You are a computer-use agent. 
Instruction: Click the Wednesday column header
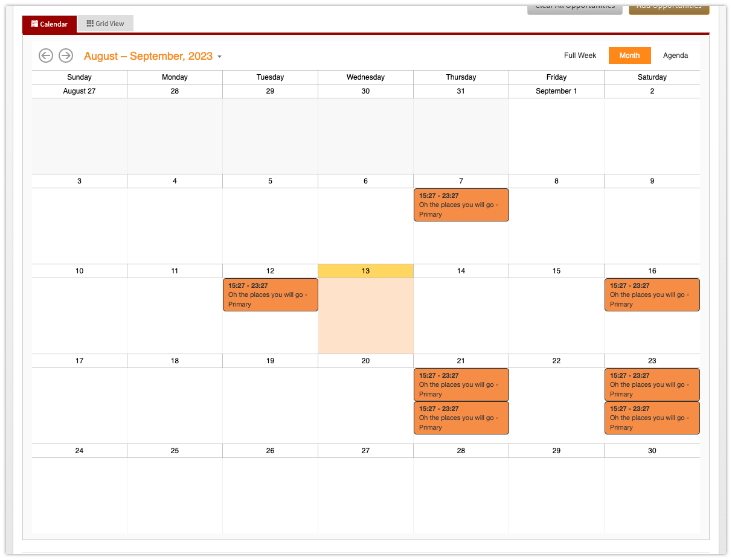click(x=365, y=77)
